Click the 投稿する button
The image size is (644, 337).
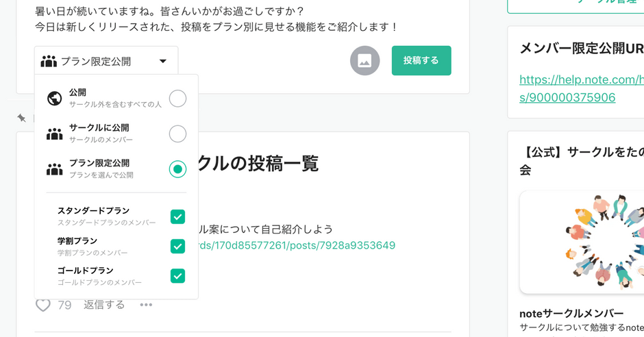421,61
